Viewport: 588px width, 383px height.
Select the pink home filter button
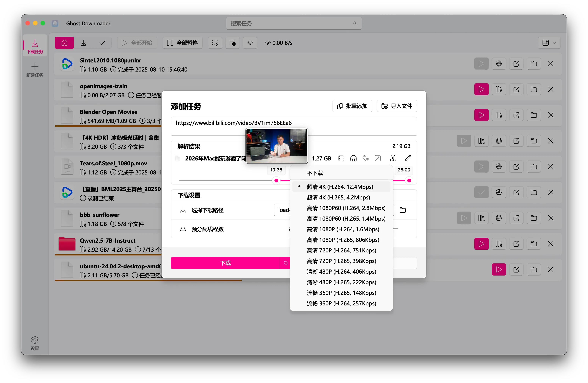click(64, 43)
